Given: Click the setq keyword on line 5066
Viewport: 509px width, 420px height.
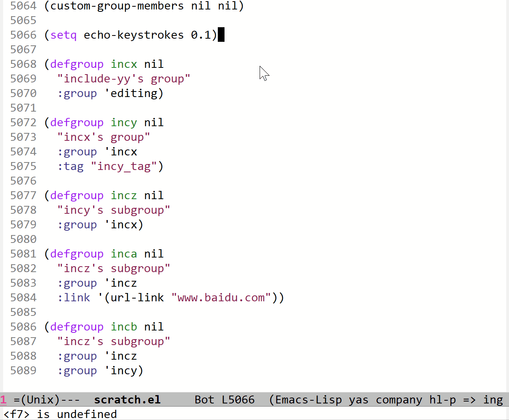Looking at the screenshot, I should click(63, 35).
